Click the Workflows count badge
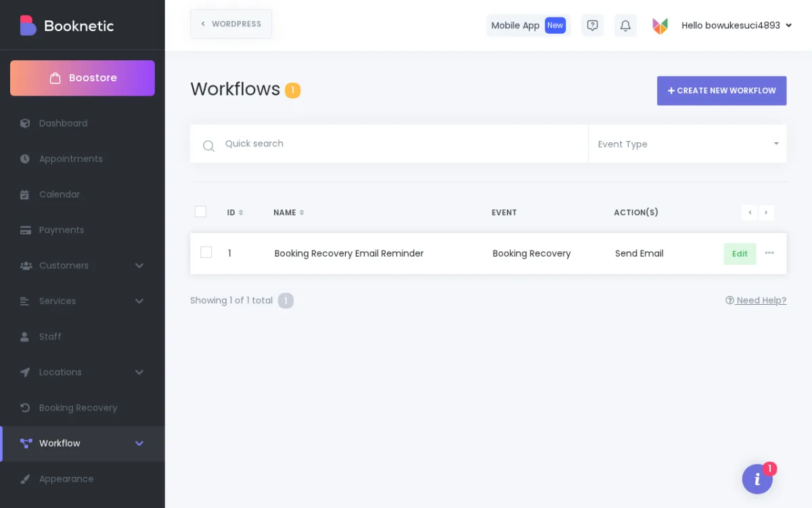The width and height of the screenshot is (812, 508). (x=292, y=90)
